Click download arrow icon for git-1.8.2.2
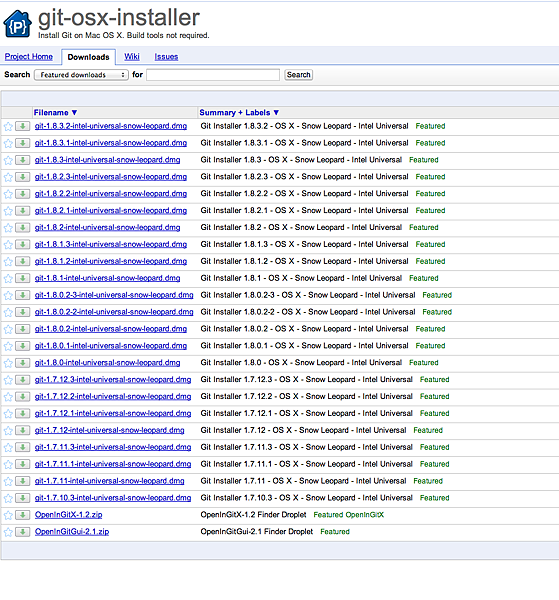This screenshot has width=559, height=600. point(23,194)
